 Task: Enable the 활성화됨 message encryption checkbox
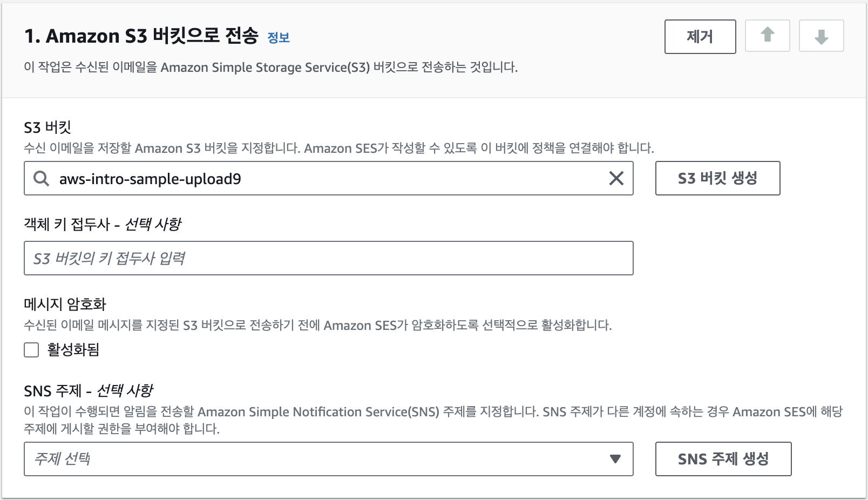(x=32, y=350)
